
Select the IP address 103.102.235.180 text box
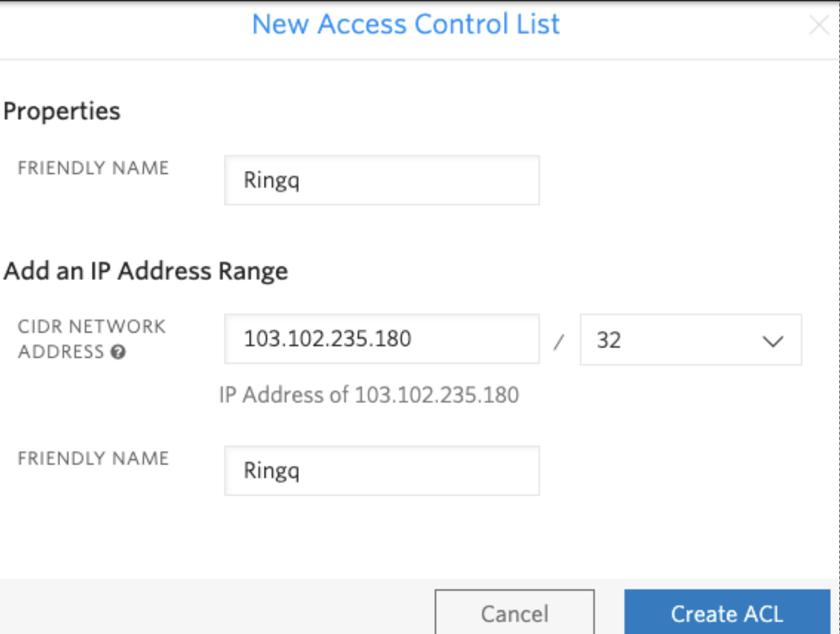381,341
